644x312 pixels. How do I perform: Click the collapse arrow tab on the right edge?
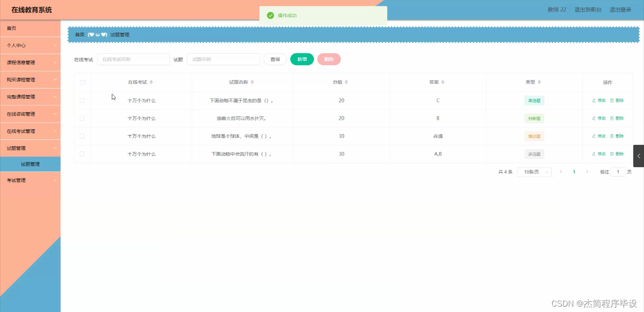[x=639, y=156]
